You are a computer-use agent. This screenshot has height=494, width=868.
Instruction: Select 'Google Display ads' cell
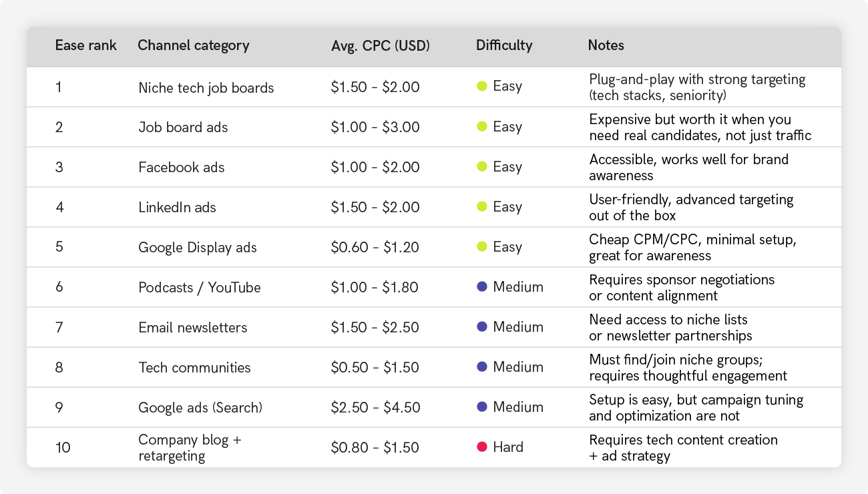click(x=198, y=248)
